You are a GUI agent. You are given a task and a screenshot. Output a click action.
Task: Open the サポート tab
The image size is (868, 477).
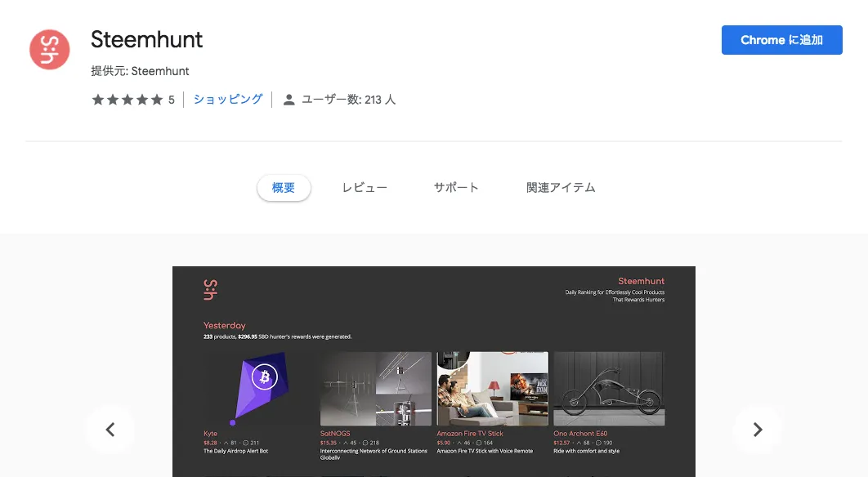455,188
